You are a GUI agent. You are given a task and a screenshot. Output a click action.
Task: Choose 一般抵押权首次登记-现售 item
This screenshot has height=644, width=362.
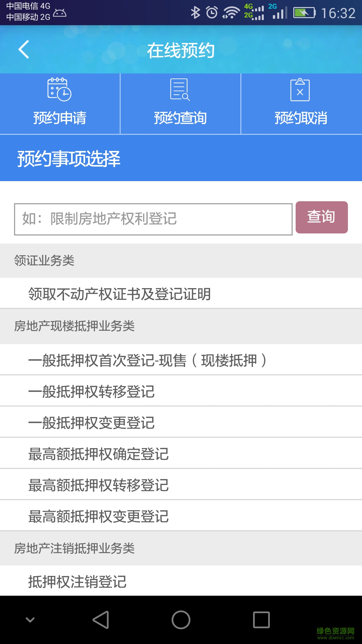(x=147, y=360)
